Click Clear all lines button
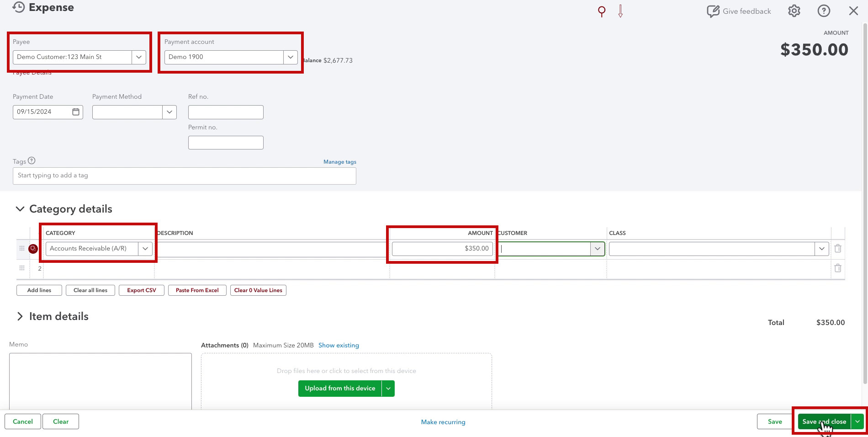This screenshot has height=437, width=868. point(90,290)
